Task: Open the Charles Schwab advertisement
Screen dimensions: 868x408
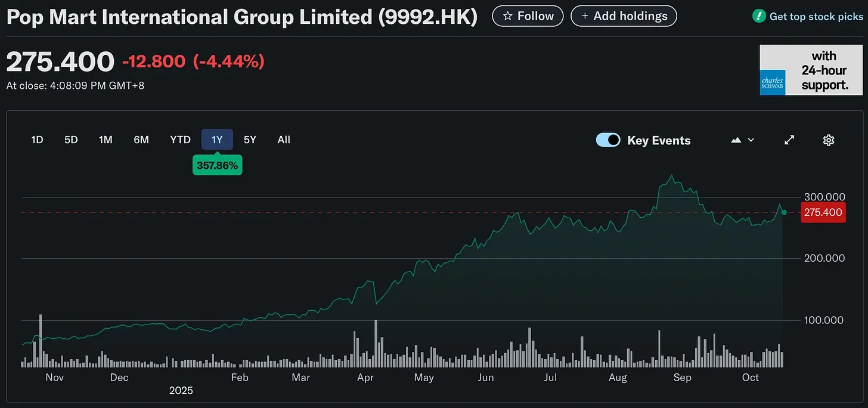Action: [x=811, y=70]
